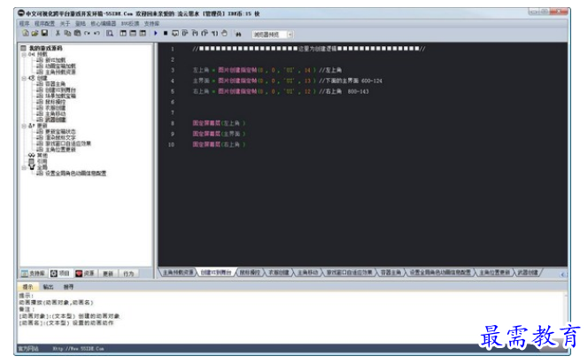The image size is (588, 364).
Task: Switch to 行为 panel tab
Action: pos(128,274)
